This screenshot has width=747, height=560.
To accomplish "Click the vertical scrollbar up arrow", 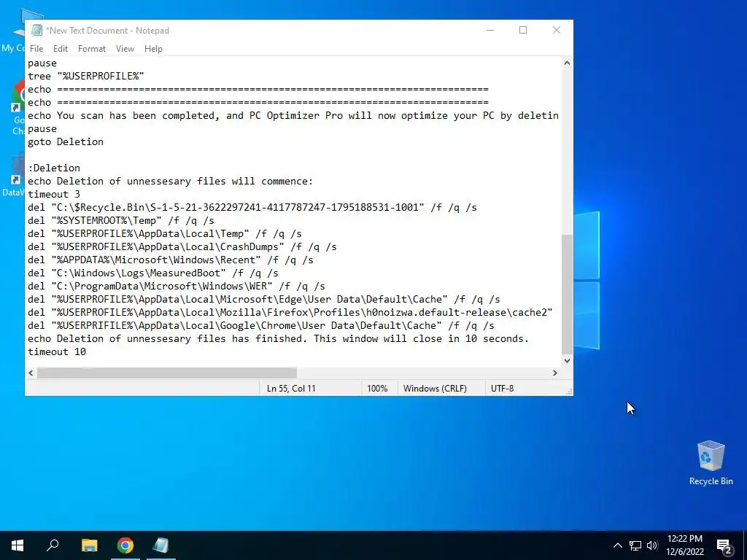I will click(567, 63).
